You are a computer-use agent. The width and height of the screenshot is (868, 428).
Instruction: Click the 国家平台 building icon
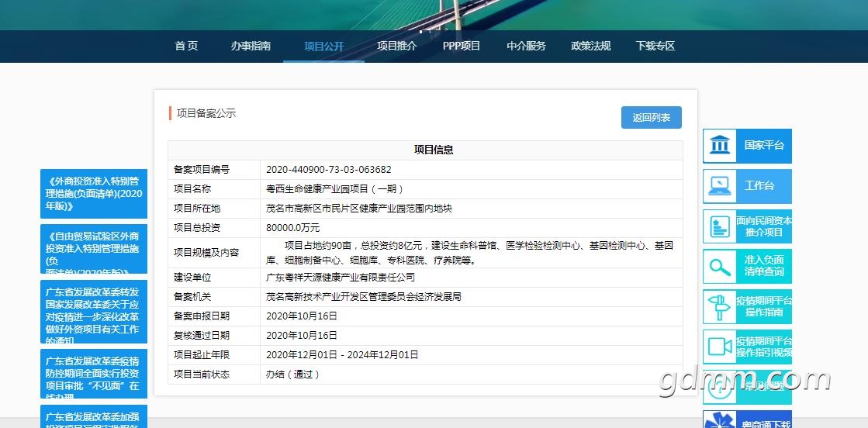720,146
